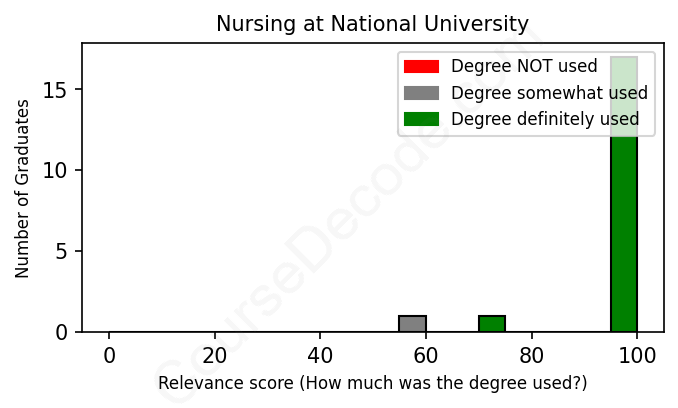Click the x-axis tick label 60
The image size is (678, 408).
pyautogui.click(x=425, y=354)
